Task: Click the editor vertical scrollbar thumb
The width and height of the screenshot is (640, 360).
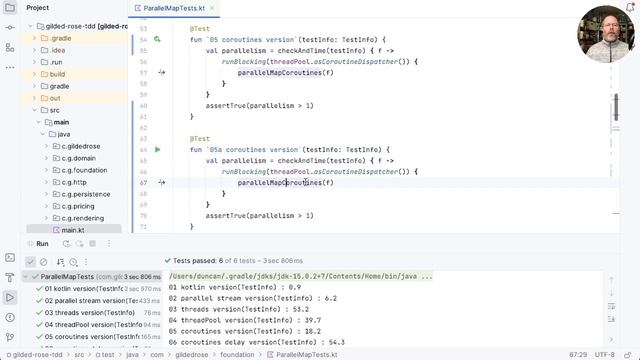Action: coord(616,107)
